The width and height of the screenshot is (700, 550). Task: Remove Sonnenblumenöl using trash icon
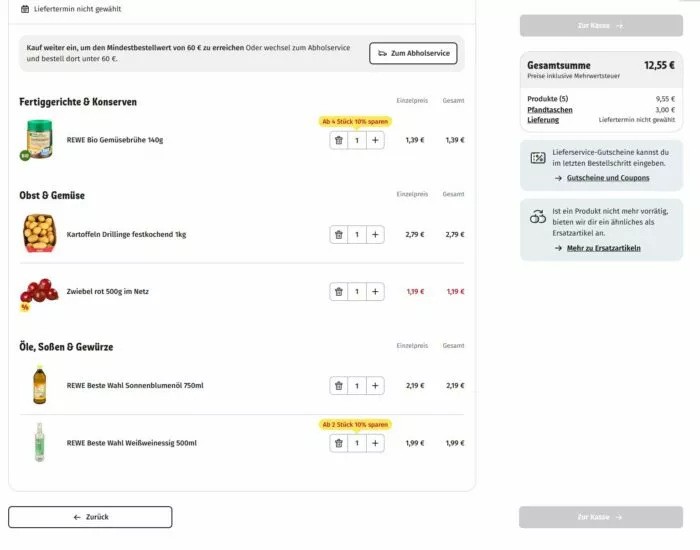(x=338, y=386)
